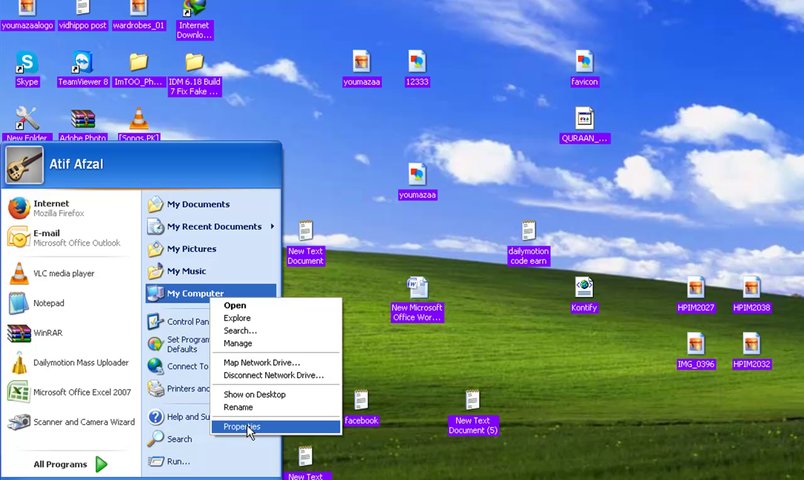
Task: Select HPIM2038 image icon
Action: pos(752,287)
